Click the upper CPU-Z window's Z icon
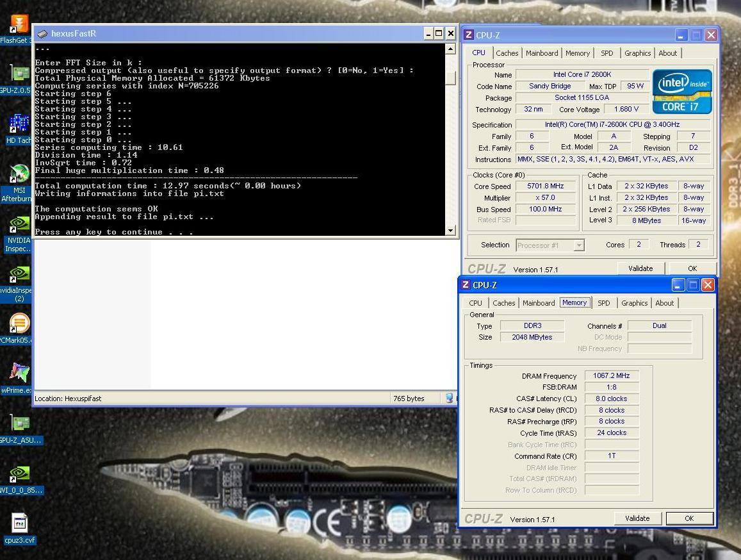Image resolution: width=741 pixels, height=560 pixels. coord(468,35)
